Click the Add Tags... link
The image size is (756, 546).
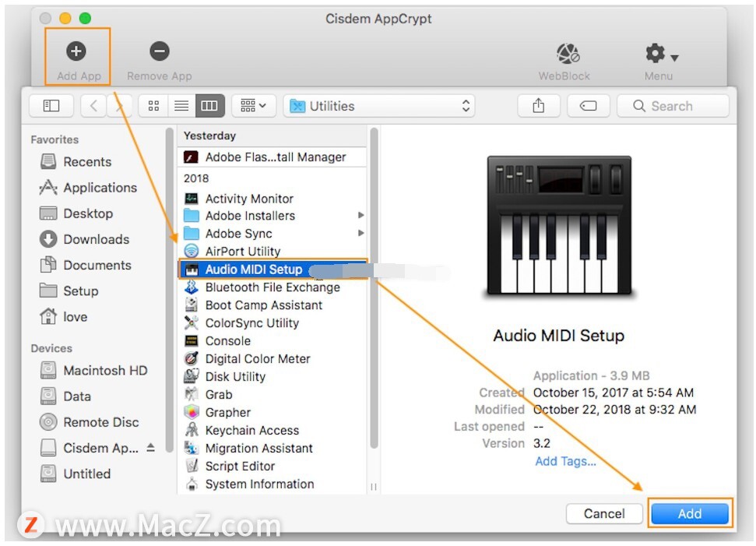(565, 462)
